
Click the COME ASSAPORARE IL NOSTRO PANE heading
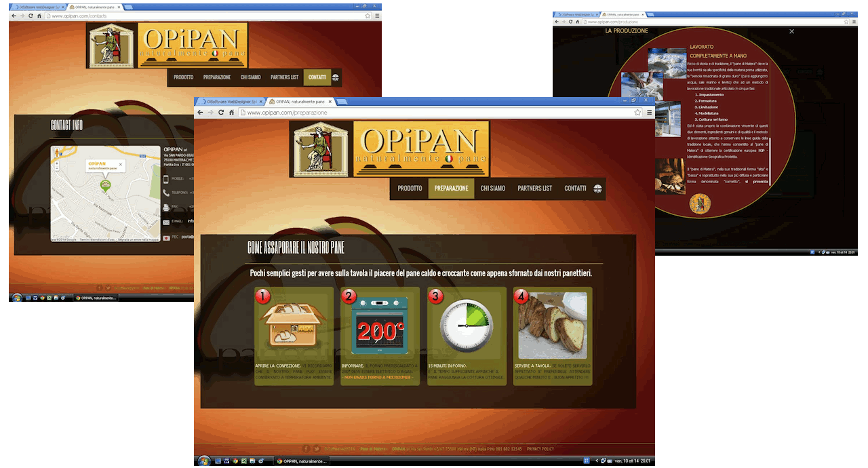pyautogui.click(x=296, y=248)
